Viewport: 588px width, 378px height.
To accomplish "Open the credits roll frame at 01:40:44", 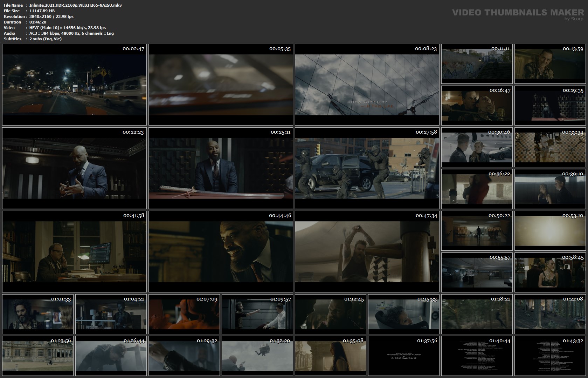I will pos(477,356).
